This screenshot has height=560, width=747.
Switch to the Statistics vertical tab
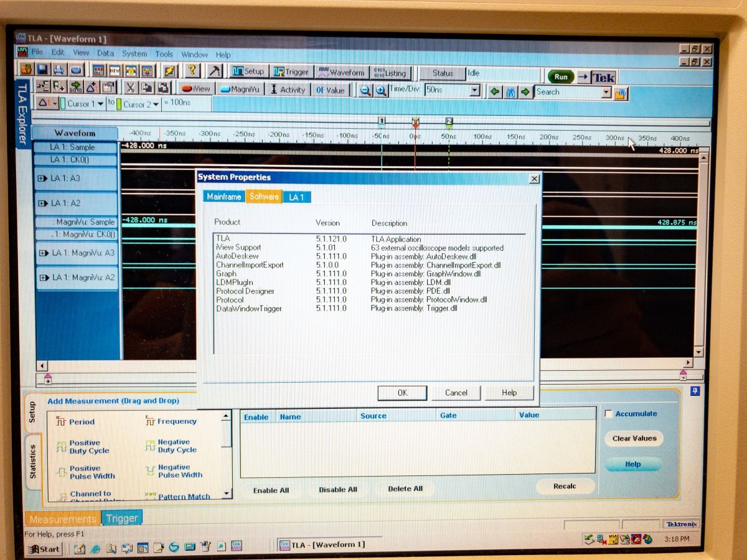[x=33, y=462]
